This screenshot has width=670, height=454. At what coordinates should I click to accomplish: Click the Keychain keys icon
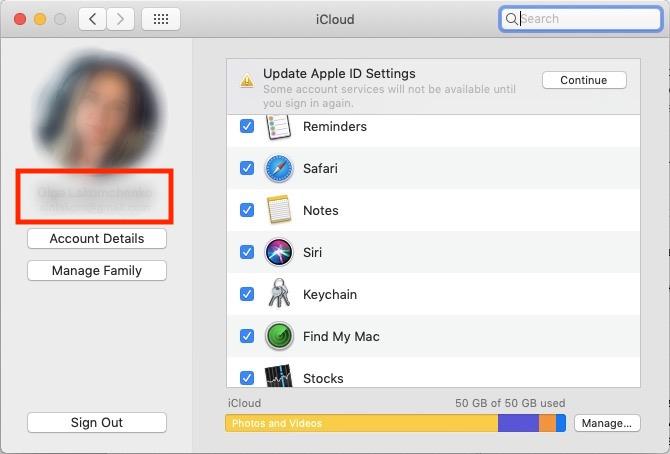click(279, 293)
